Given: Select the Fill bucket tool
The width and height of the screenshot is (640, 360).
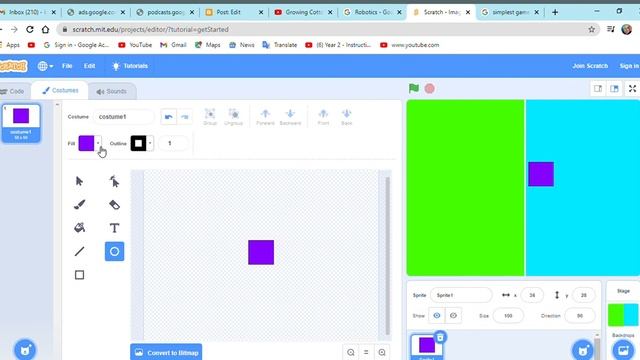Looking at the screenshot, I should (x=80, y=228).
